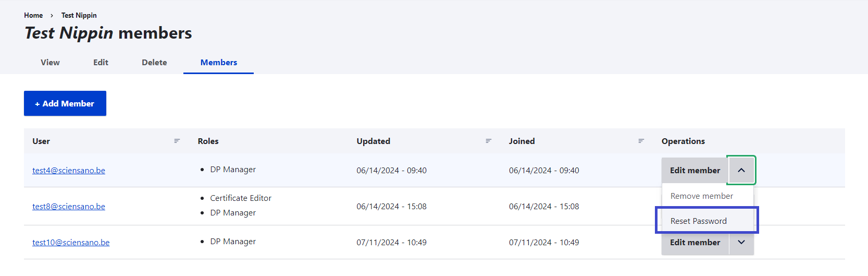Expand the test10 operations dropdown arrow
The width and height of the screenshot is (868, 276).
click(x=741, y=242)
